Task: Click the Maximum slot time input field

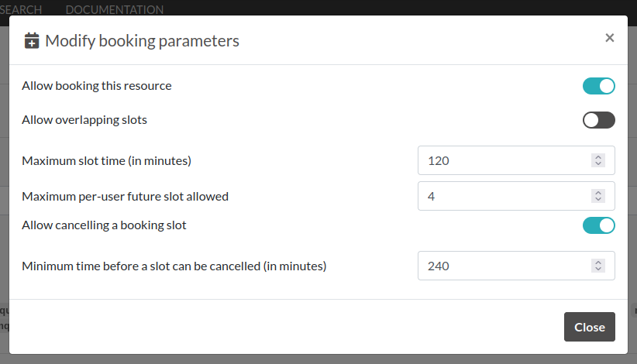Action: click(504, 160)
